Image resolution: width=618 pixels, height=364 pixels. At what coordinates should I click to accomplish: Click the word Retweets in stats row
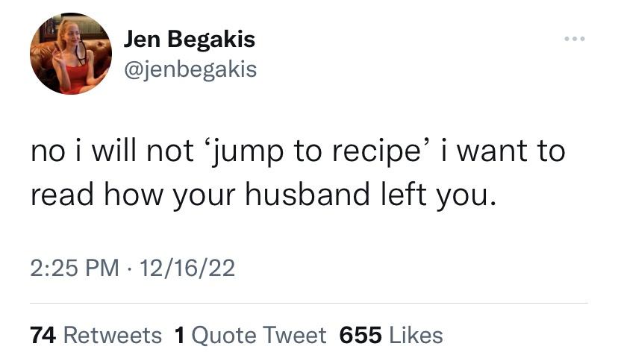click(x=112, y=336)
